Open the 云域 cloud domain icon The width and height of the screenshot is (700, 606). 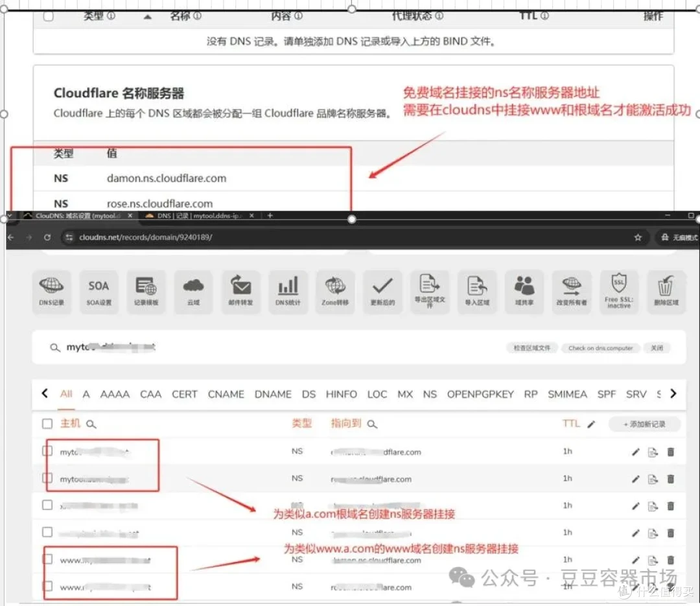[x=193, y=292]
